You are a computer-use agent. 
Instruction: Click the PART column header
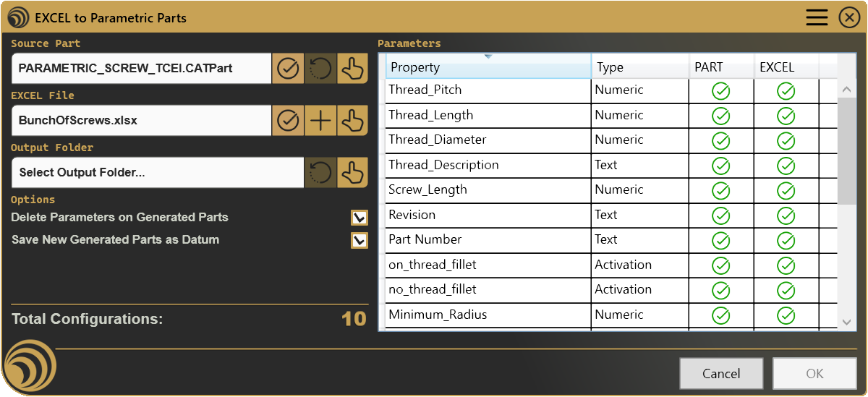(721, 67)
